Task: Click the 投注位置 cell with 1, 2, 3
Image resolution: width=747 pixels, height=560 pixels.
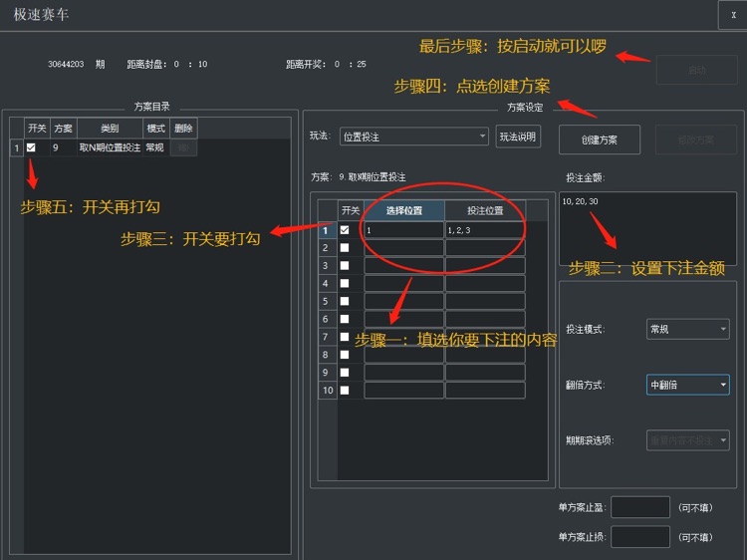Action: 485,230
